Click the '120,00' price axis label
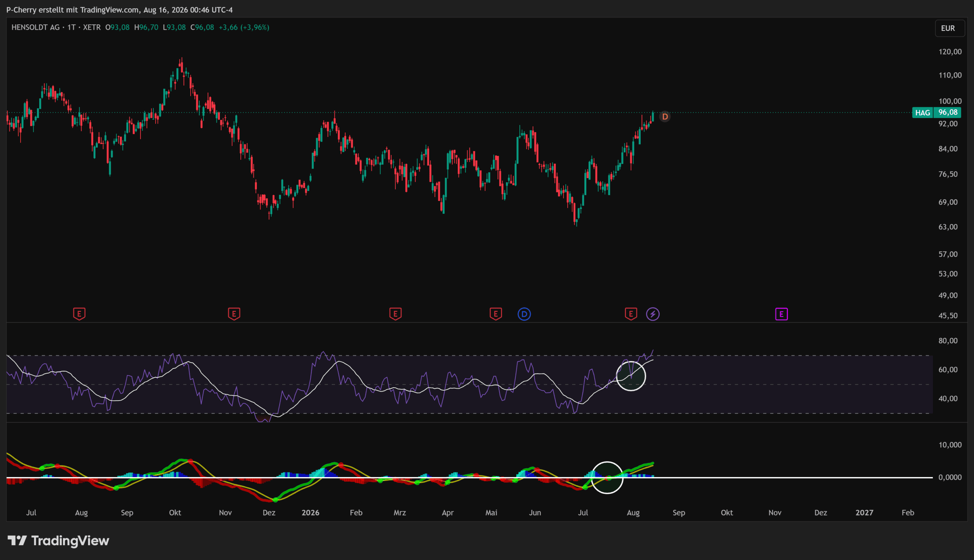Image resolution: width=974 pixels, height=560 pixels. coord(950,52)
